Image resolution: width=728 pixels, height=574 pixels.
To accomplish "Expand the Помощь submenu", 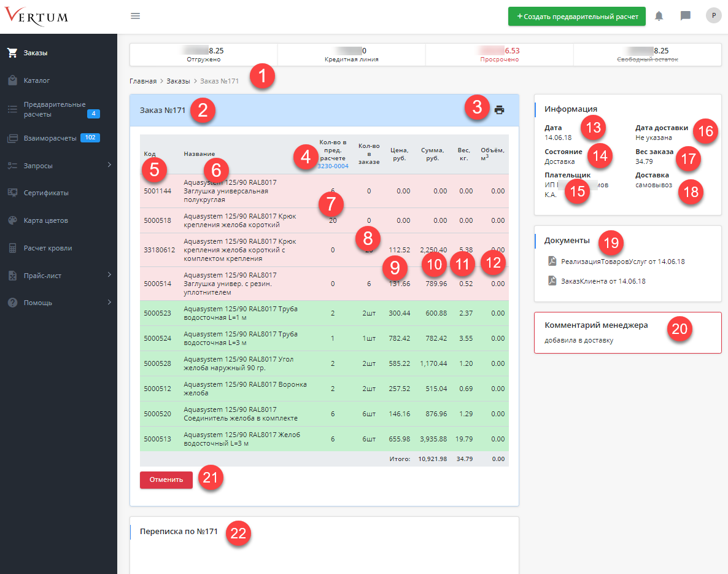I will pyautogui.click(x=58, y=303).
